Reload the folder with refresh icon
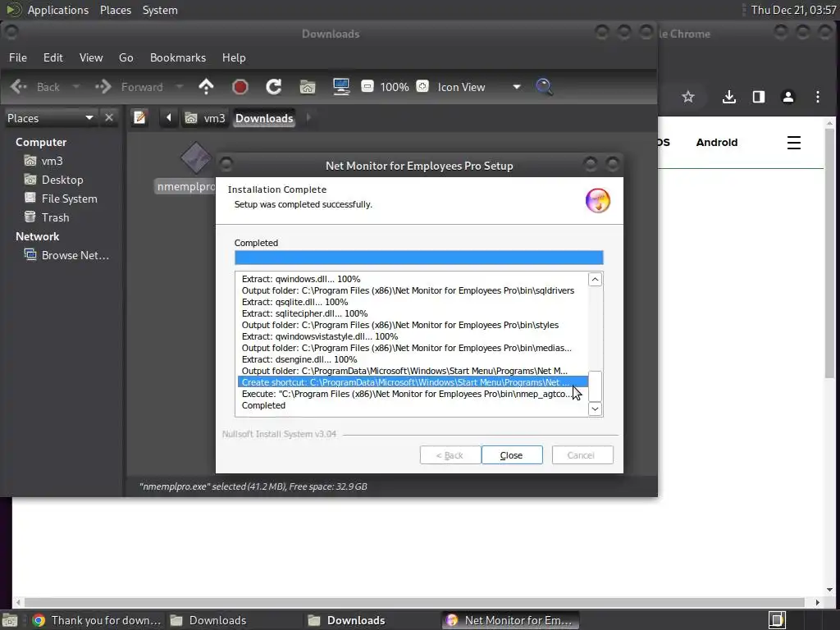The height and width of the screenshot is (630, 840). [x=274, y=86]
